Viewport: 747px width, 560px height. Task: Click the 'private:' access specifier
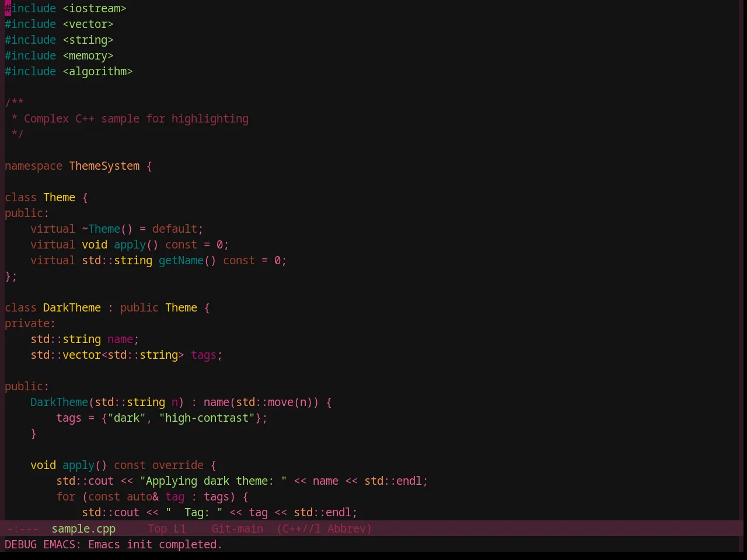pos(30,324)
